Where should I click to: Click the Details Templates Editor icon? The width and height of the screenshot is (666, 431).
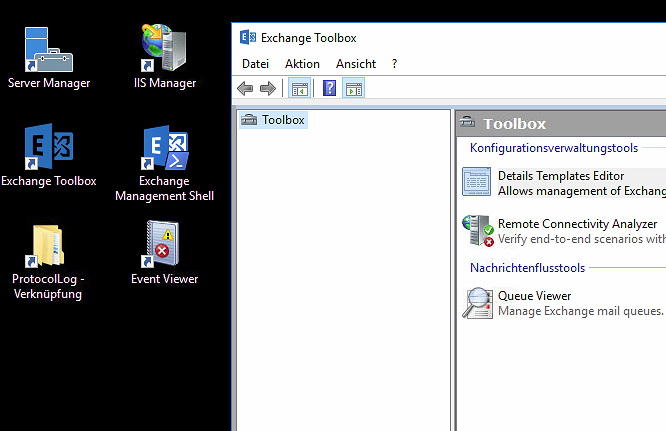477,182
